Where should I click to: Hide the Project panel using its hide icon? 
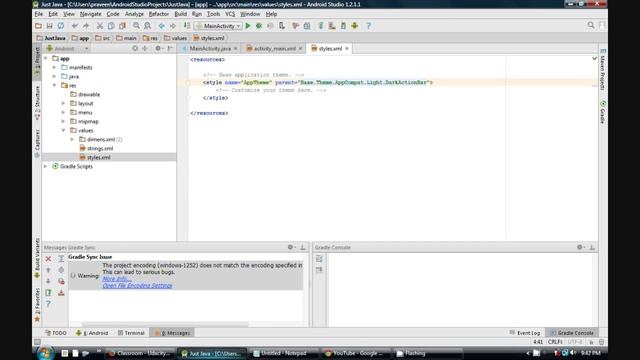click(170, 49)
